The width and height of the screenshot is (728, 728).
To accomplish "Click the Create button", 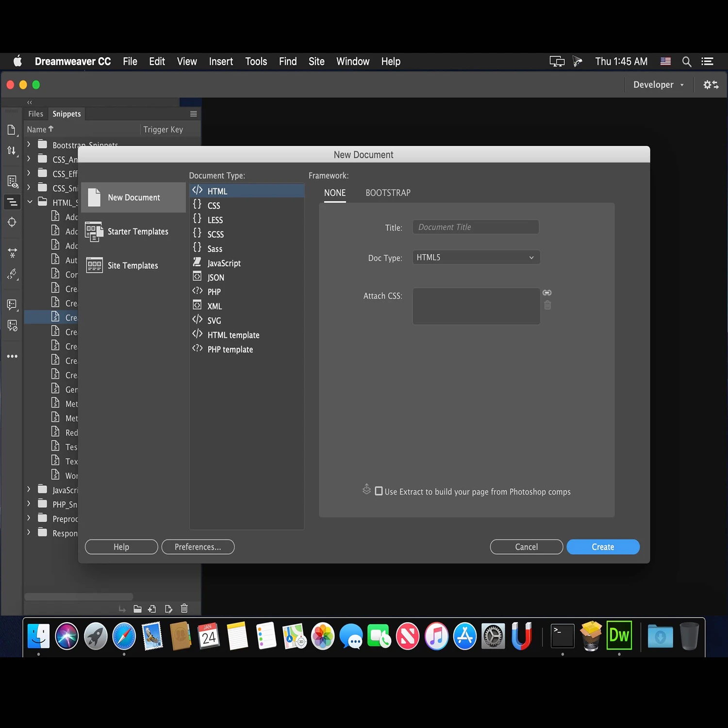I will point(603,547).
